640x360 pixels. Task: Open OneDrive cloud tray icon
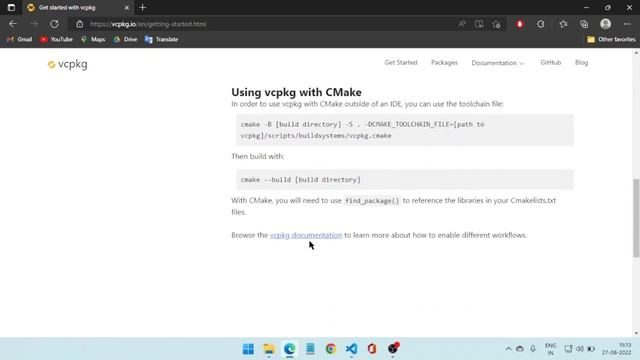[520, 349]
